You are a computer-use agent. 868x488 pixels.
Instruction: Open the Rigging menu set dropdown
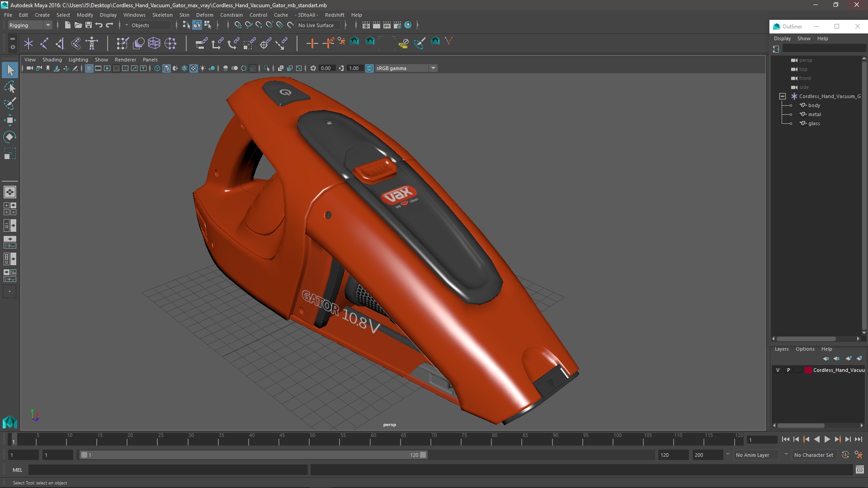click(x=30, y=25)
